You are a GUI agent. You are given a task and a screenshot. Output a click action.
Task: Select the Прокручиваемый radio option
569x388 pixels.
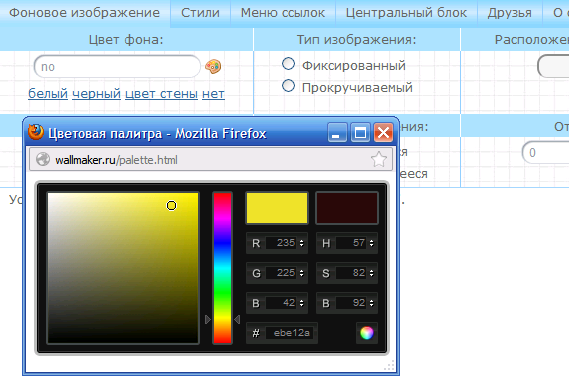click(x=288, y=86)
